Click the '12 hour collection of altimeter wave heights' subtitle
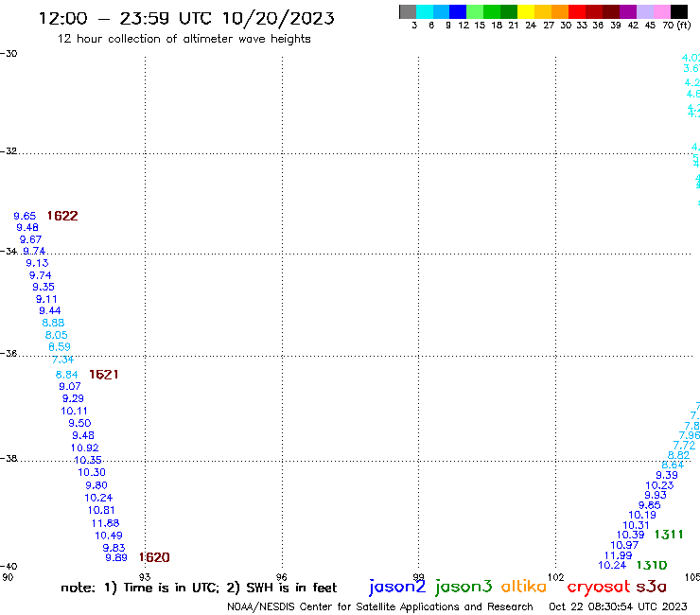This screenshot has height=615, width=700. tap(184, 39)
